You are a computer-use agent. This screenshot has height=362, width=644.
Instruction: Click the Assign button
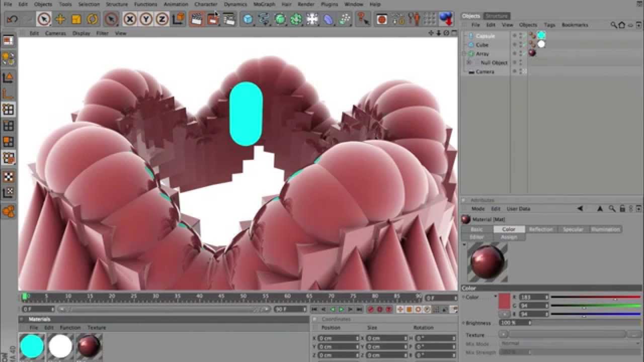[x=509, y=237]
